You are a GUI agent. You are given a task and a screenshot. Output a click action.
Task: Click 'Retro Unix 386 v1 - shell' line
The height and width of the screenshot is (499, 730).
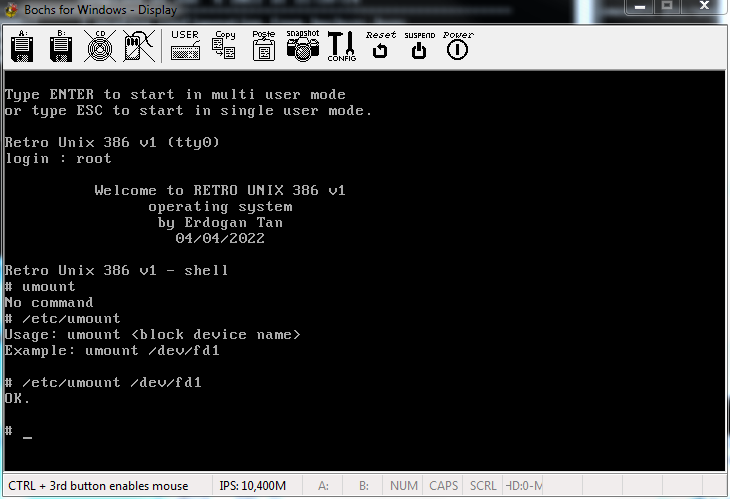pyautogui.click(x=116, y=270)
